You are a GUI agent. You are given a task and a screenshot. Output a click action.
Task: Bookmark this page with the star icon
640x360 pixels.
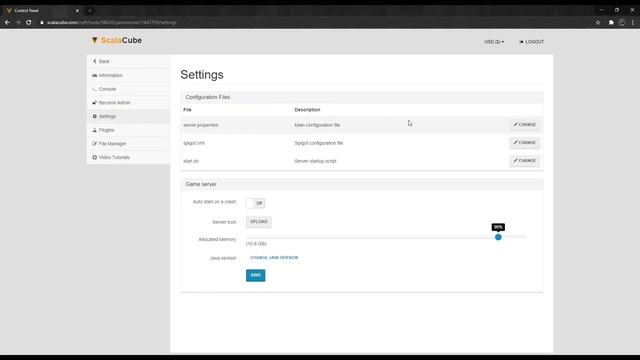[x=598, y=22]
